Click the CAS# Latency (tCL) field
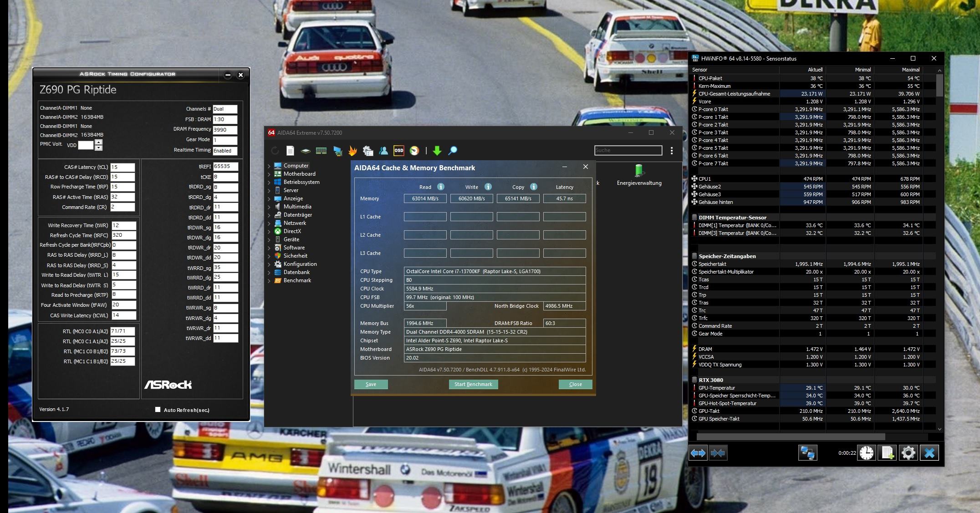 pyautogui.click(x=122, y=167)
